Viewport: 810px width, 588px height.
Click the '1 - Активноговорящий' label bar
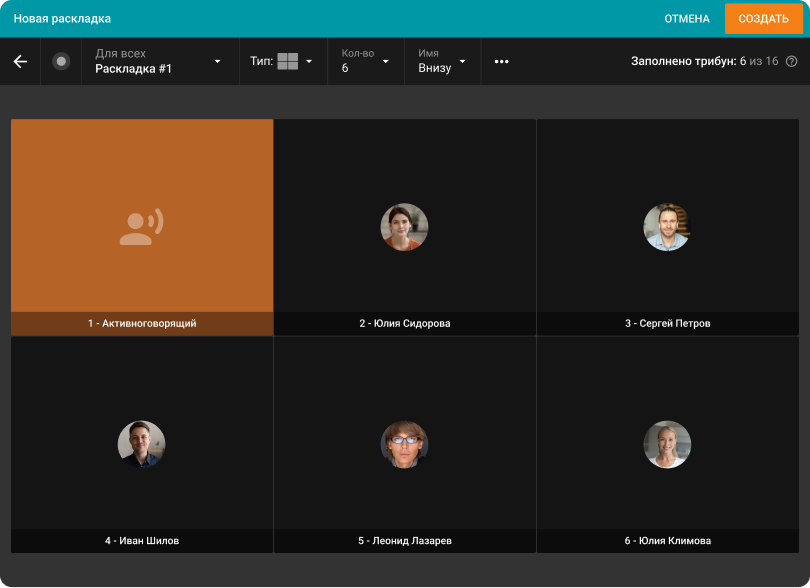[141, 324]
